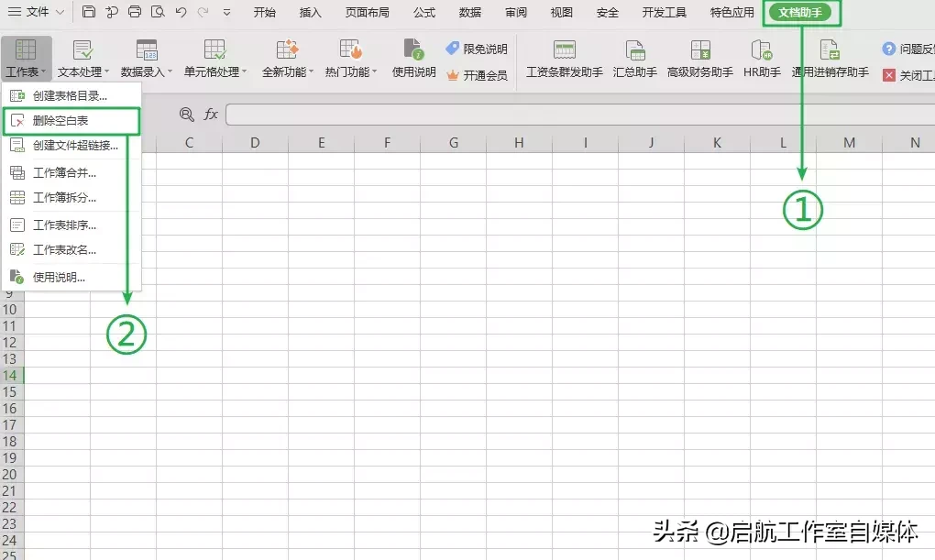Screen dimensions: 935x560
Task: Click the 问题反馈 help button
Action: pyautogui.click(x=908, y=49)
